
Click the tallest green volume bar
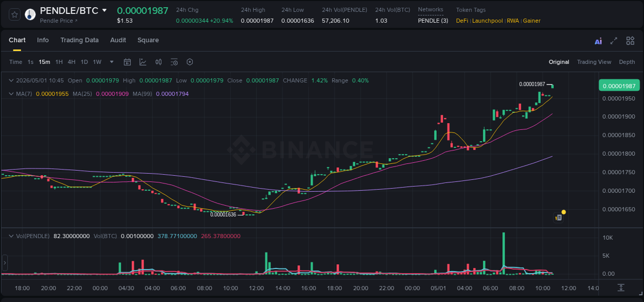503,253
